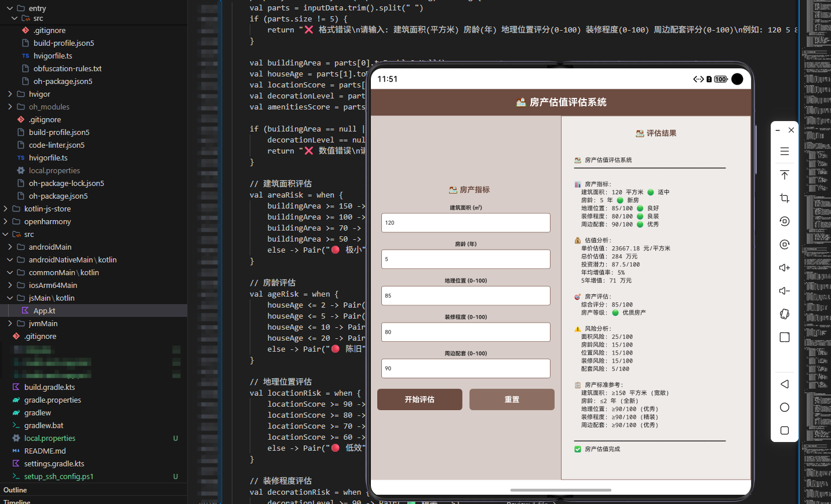
Task: Rotate the phone screen clockwise
Action: [784, 244]
